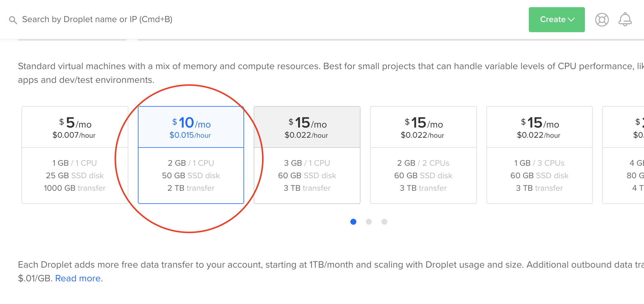Go to second plan carousel page dot

click(x=369, y=222)
